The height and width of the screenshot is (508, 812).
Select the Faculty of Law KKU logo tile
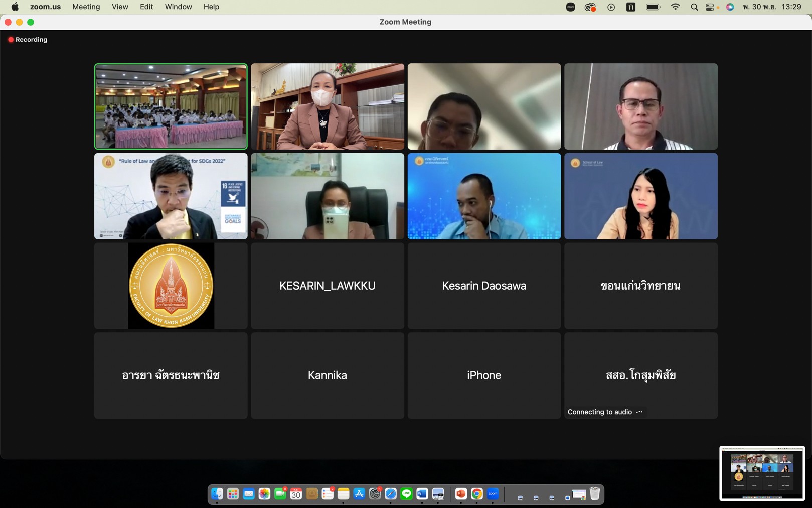click(x=171, y=286)
